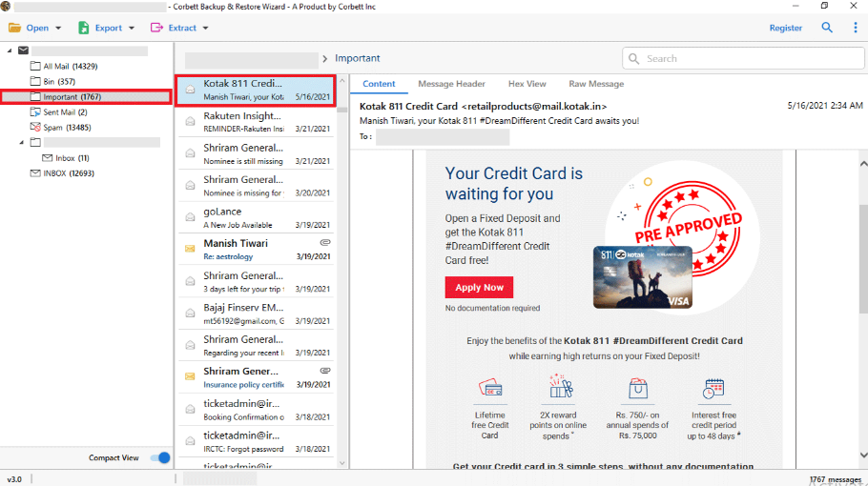The height and width of the screenshot is (486, 868).
Task: Open ticketadmin IRCTC Forgot password email
Action: pos(256,442)
